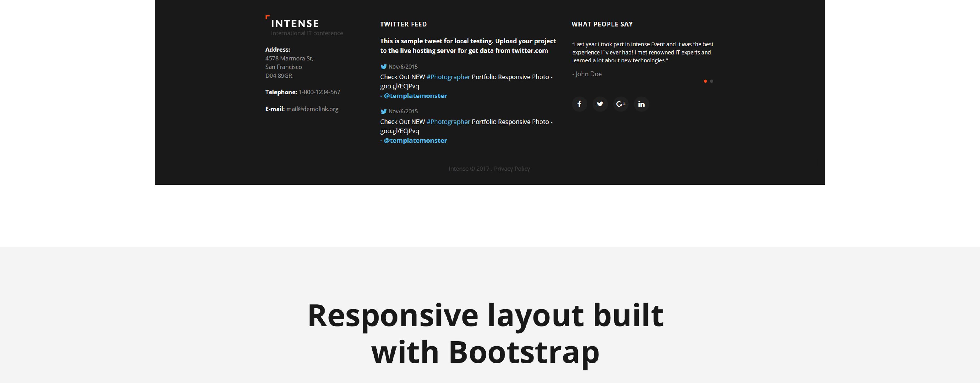Screen dimensions: 980x383
Task: Click mail@demolink.org email address
Action: (312, 109)
